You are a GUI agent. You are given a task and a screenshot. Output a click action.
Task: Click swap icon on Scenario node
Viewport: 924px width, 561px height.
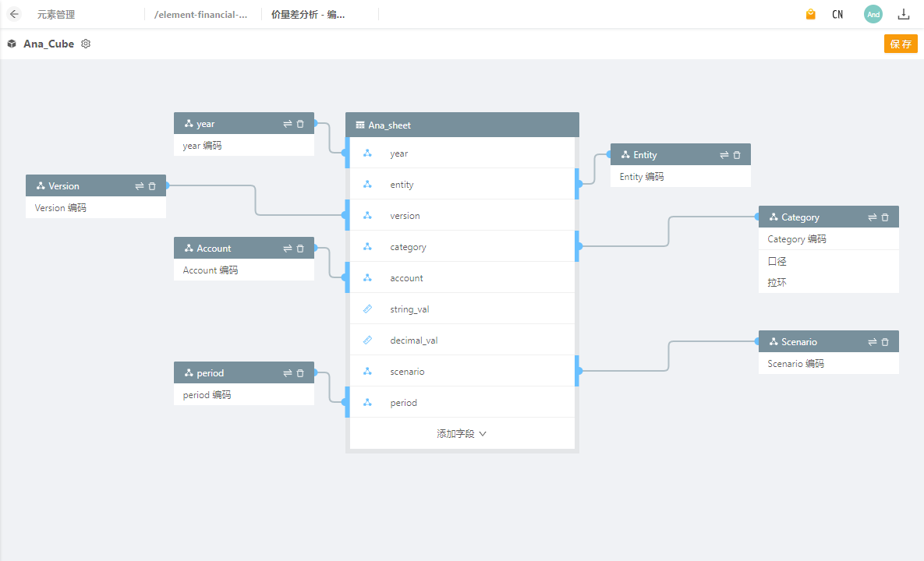[872, 342]
